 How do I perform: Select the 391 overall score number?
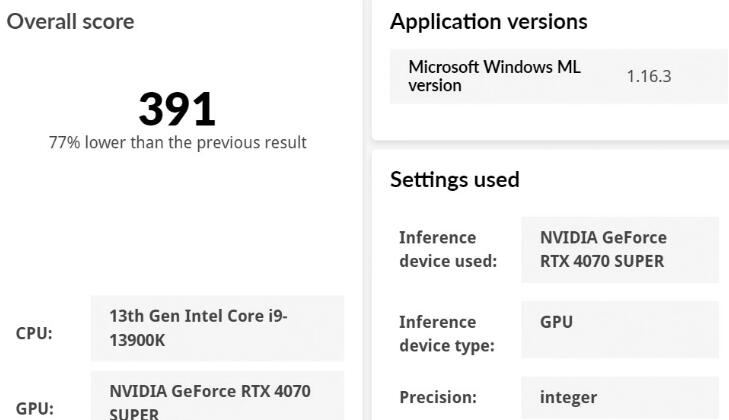[177, 109]
